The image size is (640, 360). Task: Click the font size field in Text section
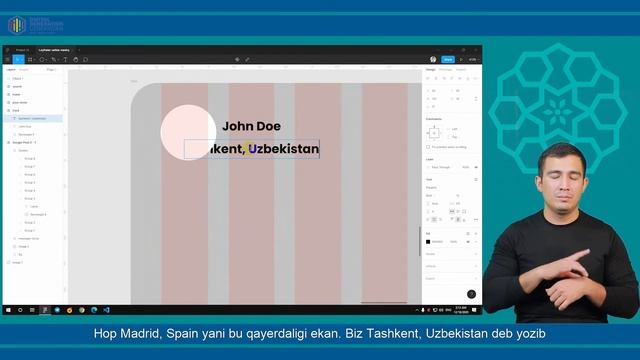pos(458,196)
